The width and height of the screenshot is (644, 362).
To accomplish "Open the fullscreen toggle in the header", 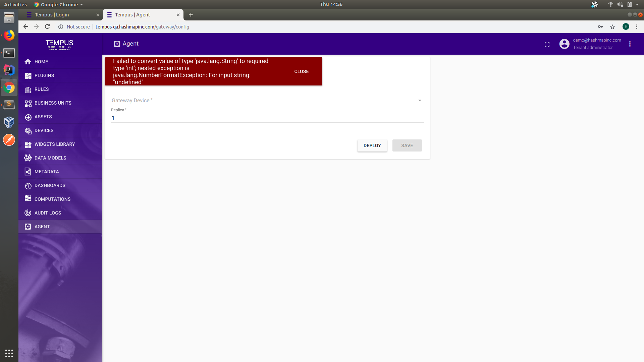I will 547,44.
